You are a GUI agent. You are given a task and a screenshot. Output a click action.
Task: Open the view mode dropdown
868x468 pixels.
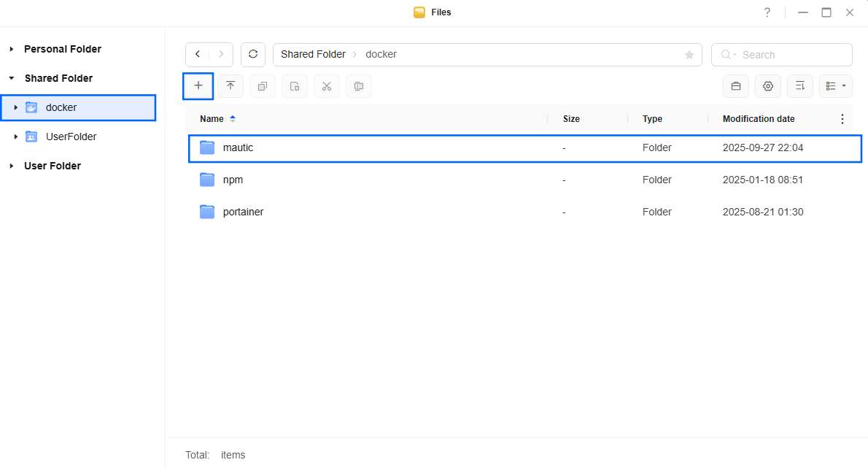(836, 86)
